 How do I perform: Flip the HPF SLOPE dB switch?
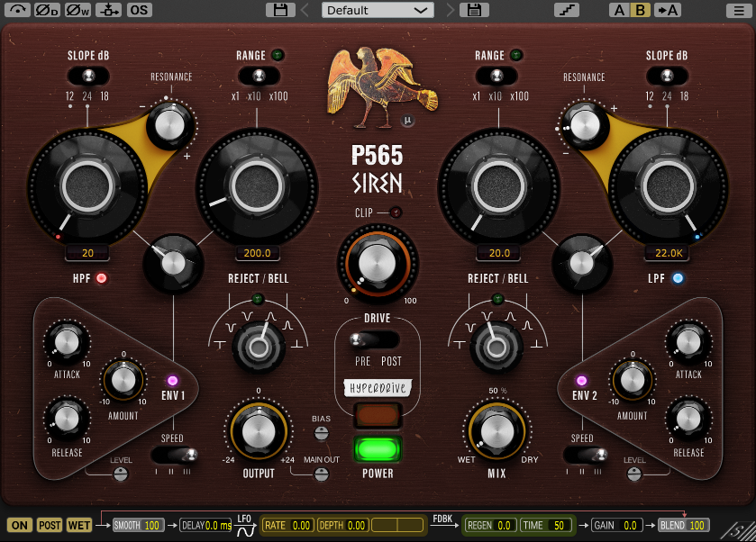click(88, 77)
